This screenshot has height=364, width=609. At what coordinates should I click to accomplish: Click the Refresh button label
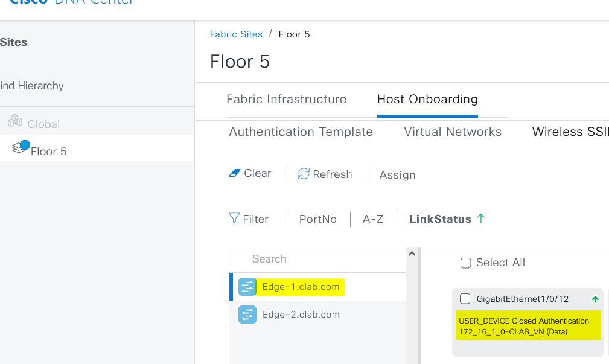tap(333, 174)
